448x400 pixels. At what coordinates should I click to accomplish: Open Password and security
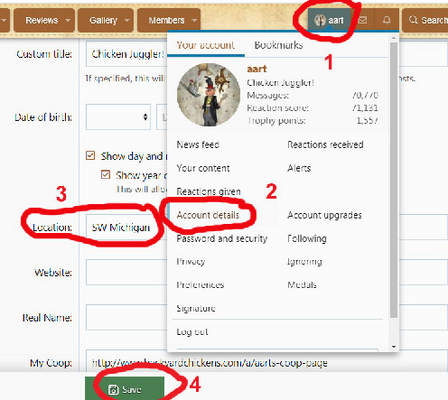222,238
